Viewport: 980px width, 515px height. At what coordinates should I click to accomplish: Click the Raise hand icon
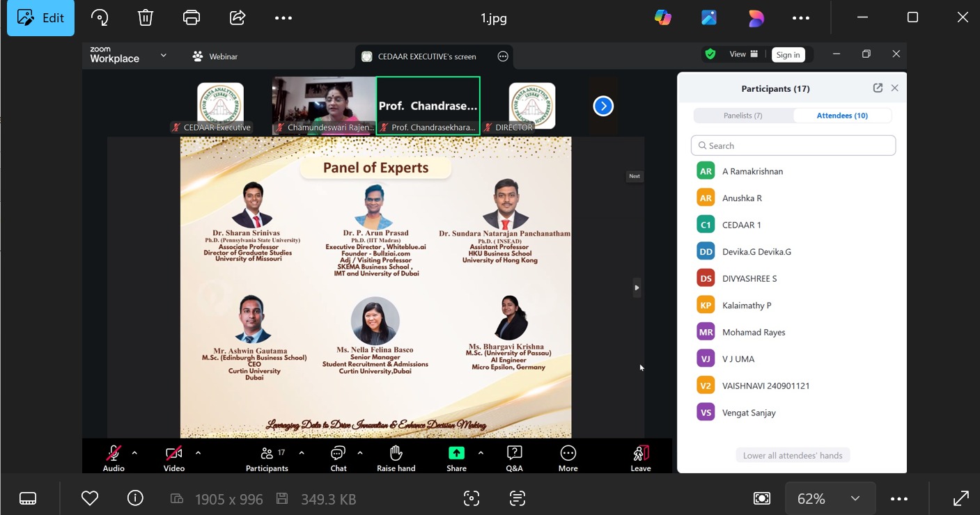[x=396, y=454]
